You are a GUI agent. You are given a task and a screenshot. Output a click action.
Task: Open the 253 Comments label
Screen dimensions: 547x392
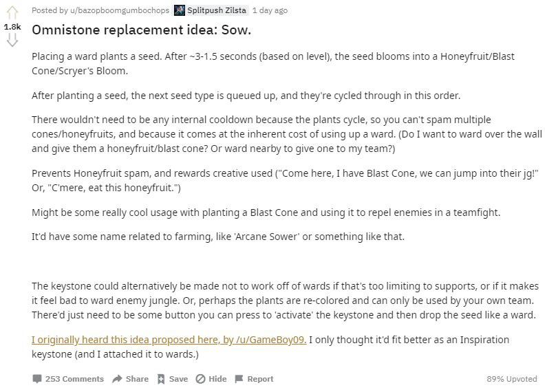pyautogui.click(x=75, y=379)
